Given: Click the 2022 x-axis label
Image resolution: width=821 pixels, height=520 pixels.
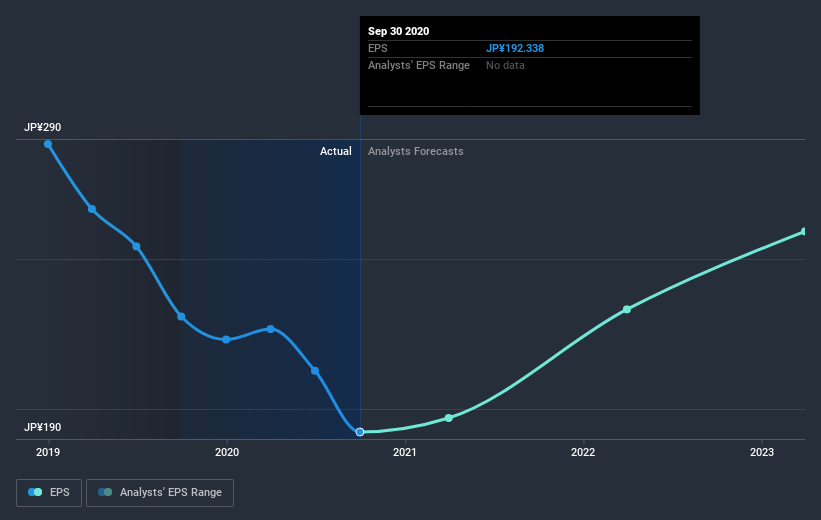Looking at the screenshot, I should tap(583, 452).
